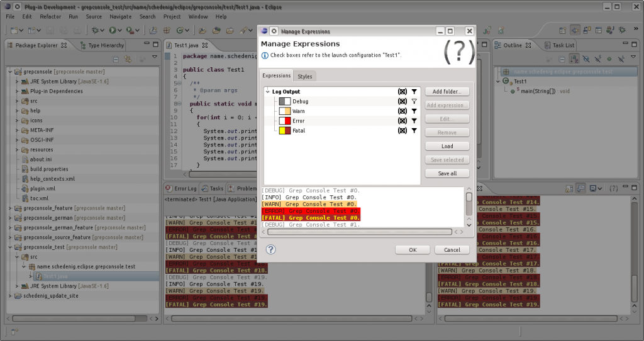Click the Save all button
The height and width of the screenshot is (341, 644).
[x=447, y=173]
